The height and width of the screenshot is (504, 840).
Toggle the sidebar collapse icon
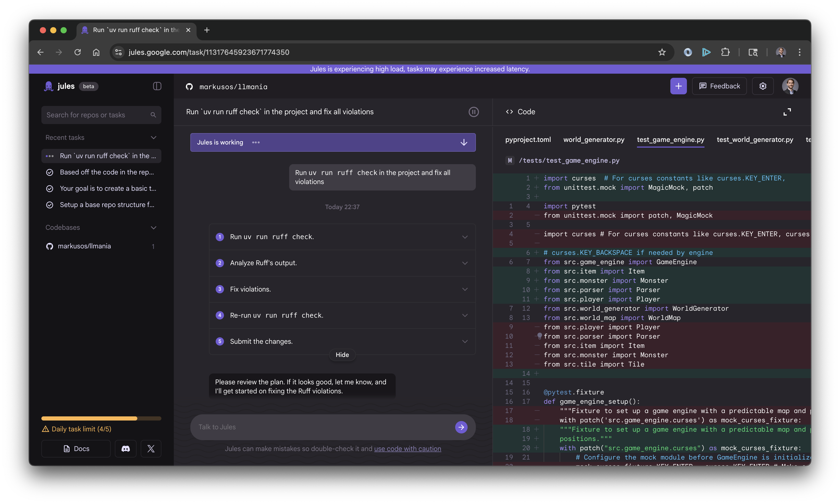click(x=157, y=86)
